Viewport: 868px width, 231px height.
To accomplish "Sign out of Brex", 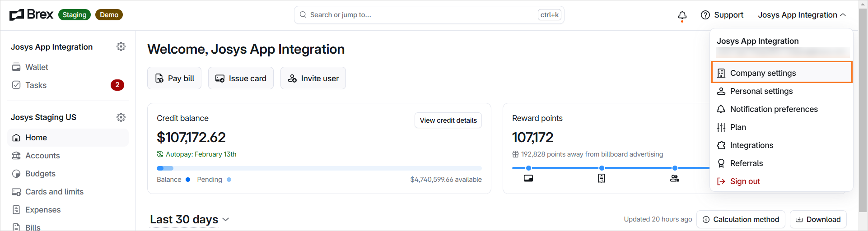I will (781, 181).
